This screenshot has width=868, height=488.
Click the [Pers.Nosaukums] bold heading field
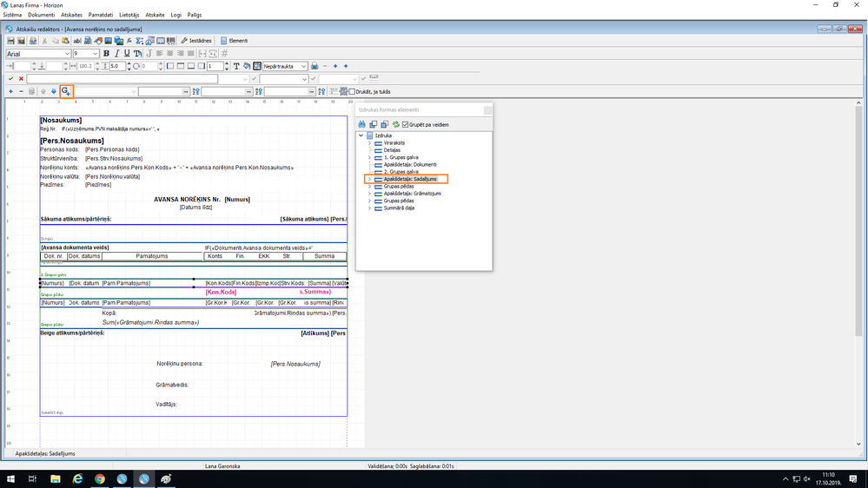click(72, 141)
